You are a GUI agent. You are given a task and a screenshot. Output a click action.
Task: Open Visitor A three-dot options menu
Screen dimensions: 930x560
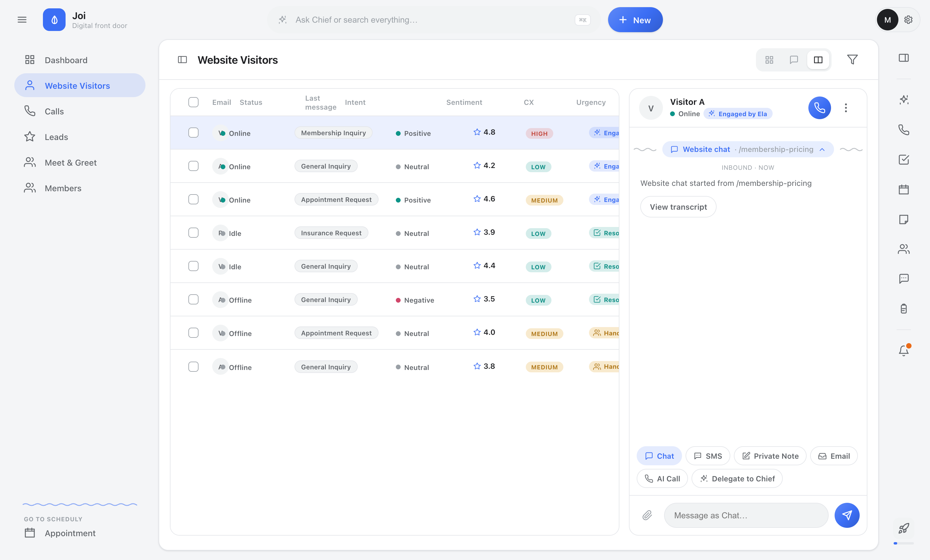[846, 108]
